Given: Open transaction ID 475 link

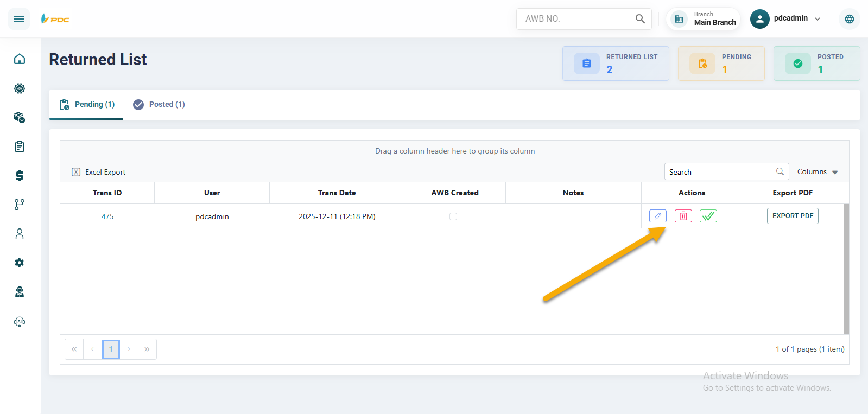Looking at the screenshot, I should [x=107, y=216].
